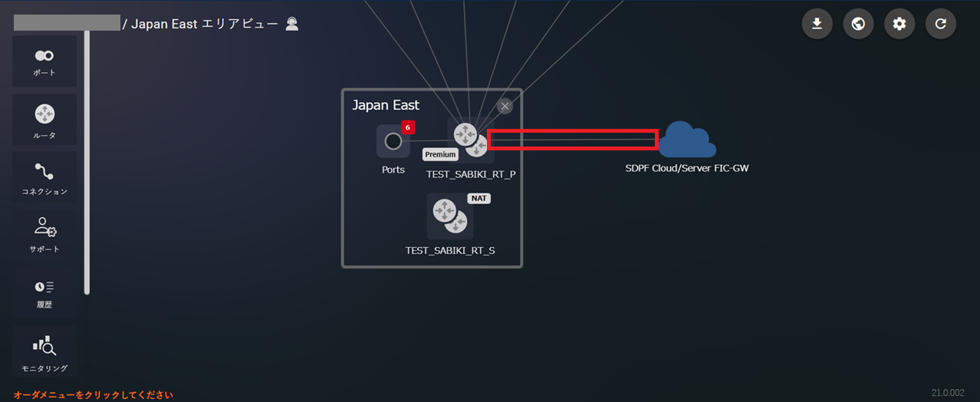
Task: Click the globe icon button
Action: click(859, 24)
